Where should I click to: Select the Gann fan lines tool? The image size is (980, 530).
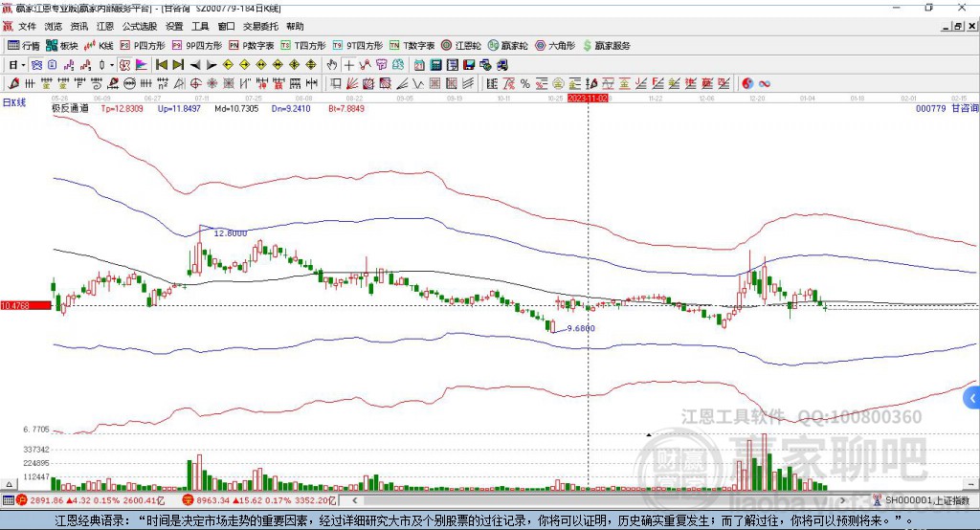(x=352, y=83)
